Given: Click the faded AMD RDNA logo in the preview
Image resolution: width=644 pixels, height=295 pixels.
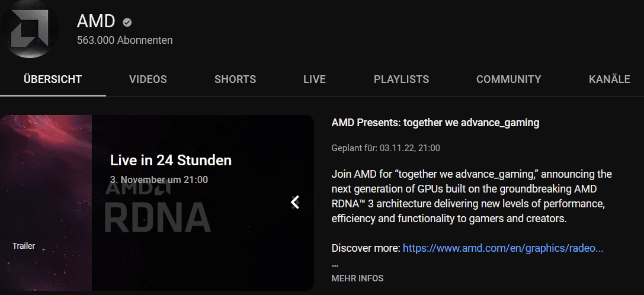Looking at the screenshot, I should [158, 207].
